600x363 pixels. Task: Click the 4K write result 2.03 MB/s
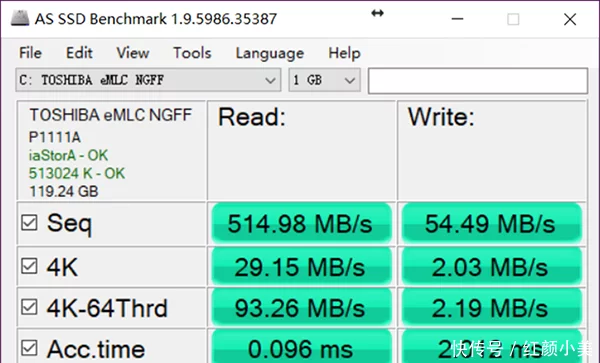pyautogui.click(x=492, y=267)
